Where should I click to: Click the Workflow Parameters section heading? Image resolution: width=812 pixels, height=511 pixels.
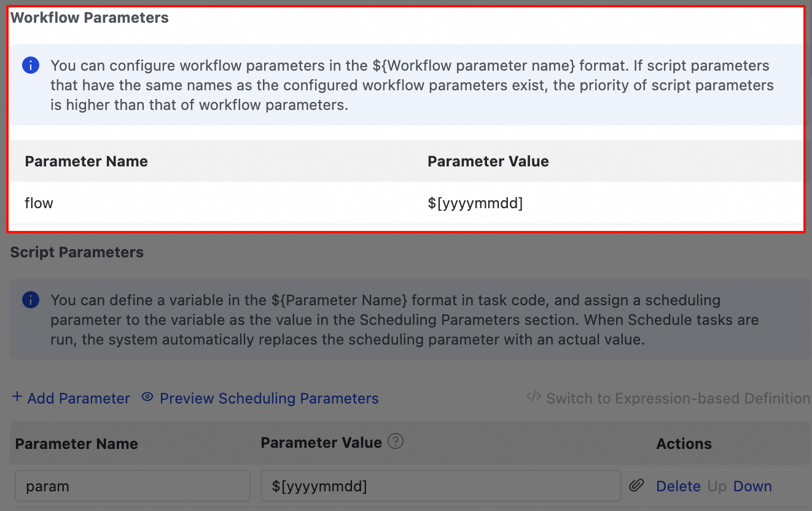(90, 18)
